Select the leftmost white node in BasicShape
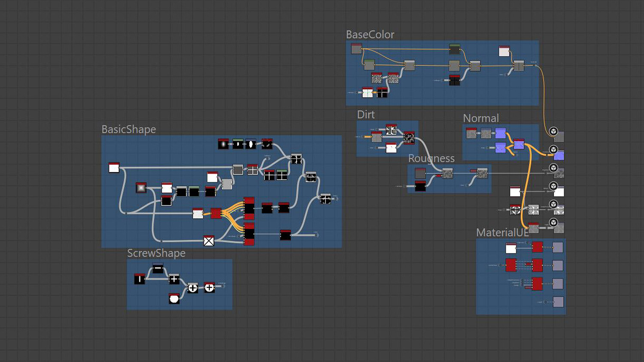644x362 pixels. tap(114, 167)
